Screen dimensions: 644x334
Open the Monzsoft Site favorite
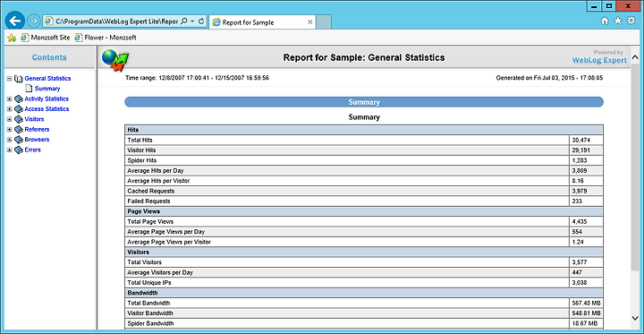click(x=46, y=38)
